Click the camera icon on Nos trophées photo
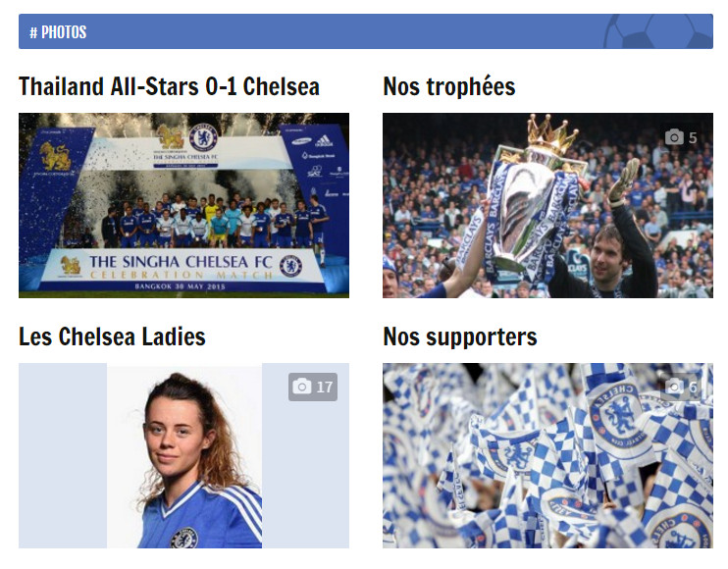The height and width of the screenshot is (569, 728). click(x=674, y=137)
